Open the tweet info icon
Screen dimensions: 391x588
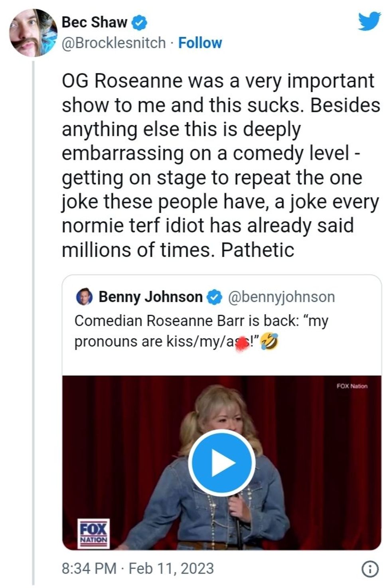point(369,569)
